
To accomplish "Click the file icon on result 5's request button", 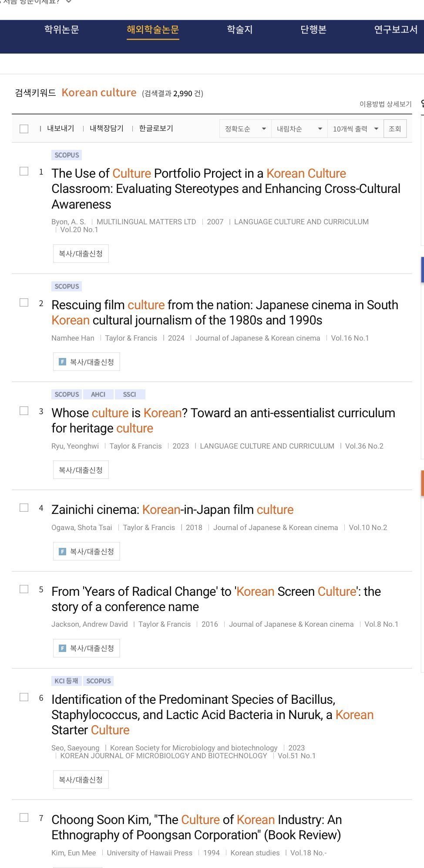I will 62,648.
